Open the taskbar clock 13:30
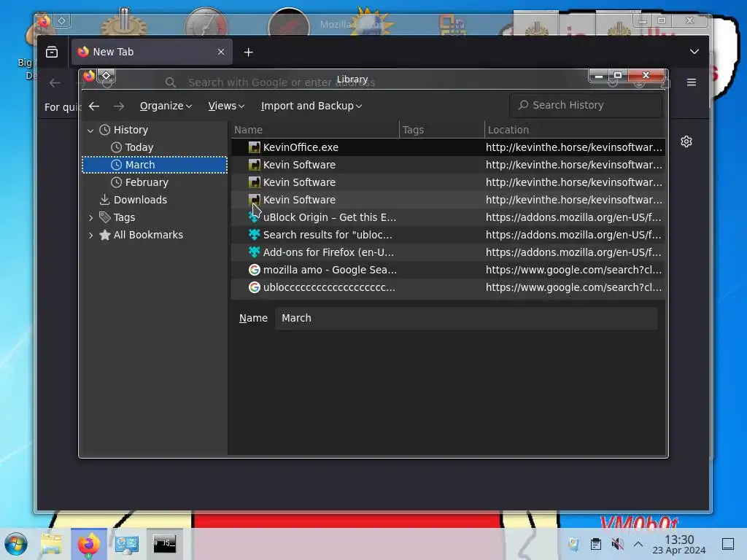 [x=679, y=544]
